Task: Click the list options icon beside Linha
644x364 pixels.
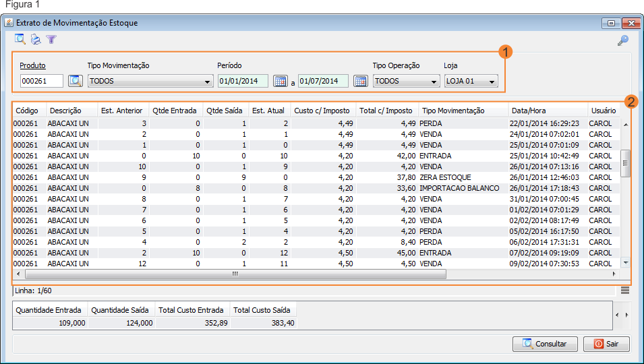Action: point(625,291)
